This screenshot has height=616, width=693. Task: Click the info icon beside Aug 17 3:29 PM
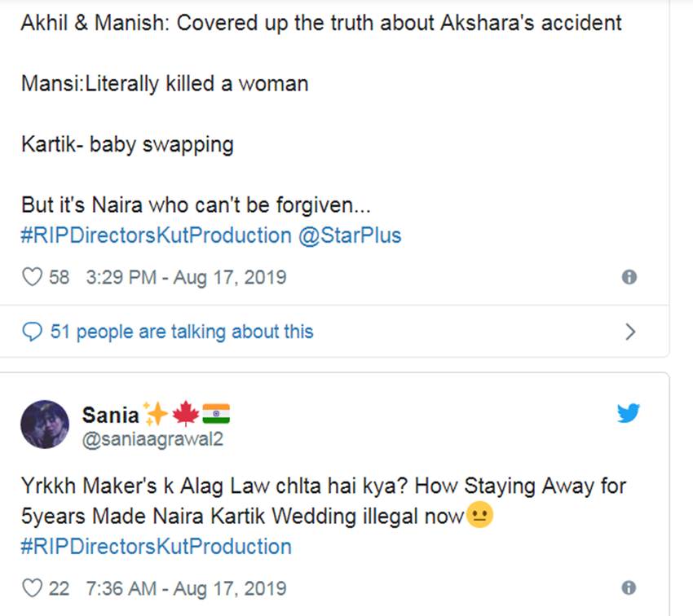[629, 277]
